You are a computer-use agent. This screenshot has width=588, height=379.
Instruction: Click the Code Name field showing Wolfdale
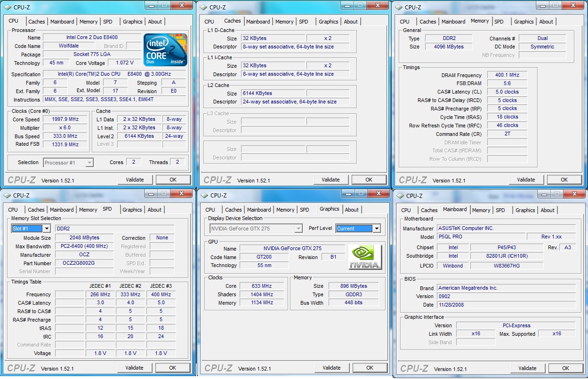69,46
